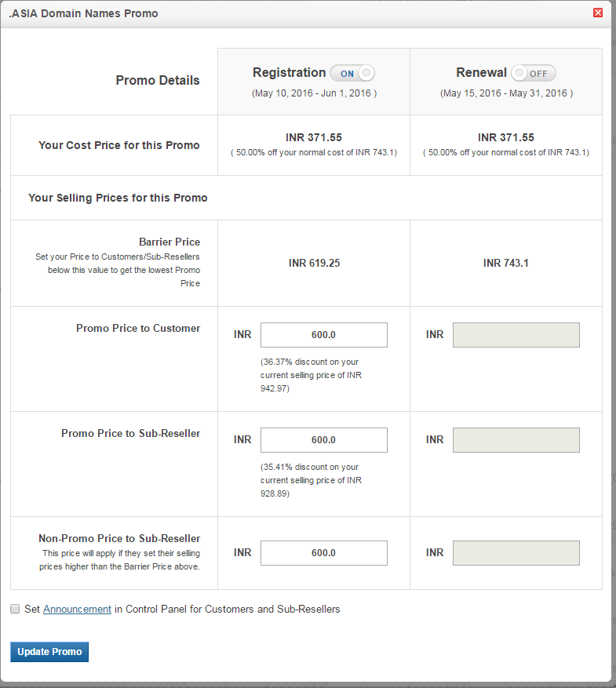Check the Set Announcement checkbox

(x=15, y=609)
